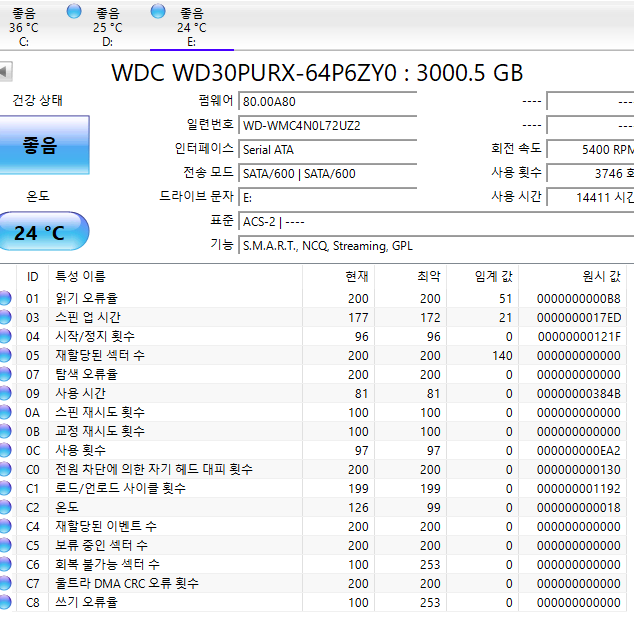Viewport: 634px width, 634px height.
Task: Click the transfer mode field SATA/600 | SATA/600
Action: [328, 173]
